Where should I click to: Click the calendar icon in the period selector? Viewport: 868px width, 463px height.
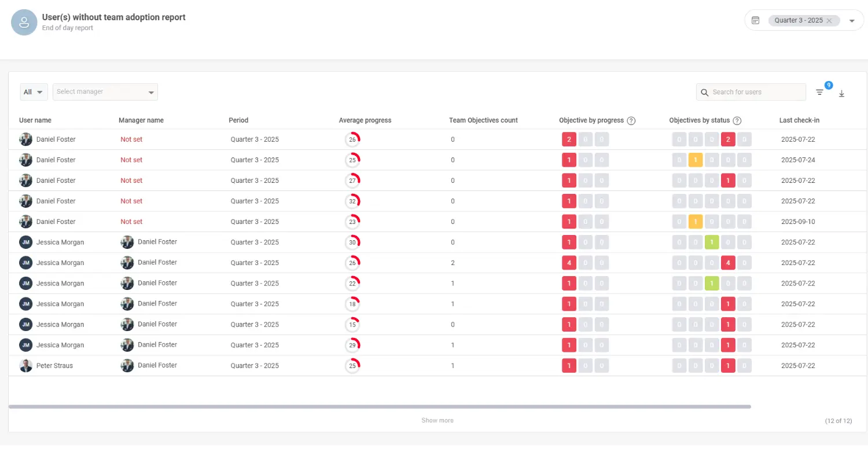pyautogui.click(x=756, y=20)
